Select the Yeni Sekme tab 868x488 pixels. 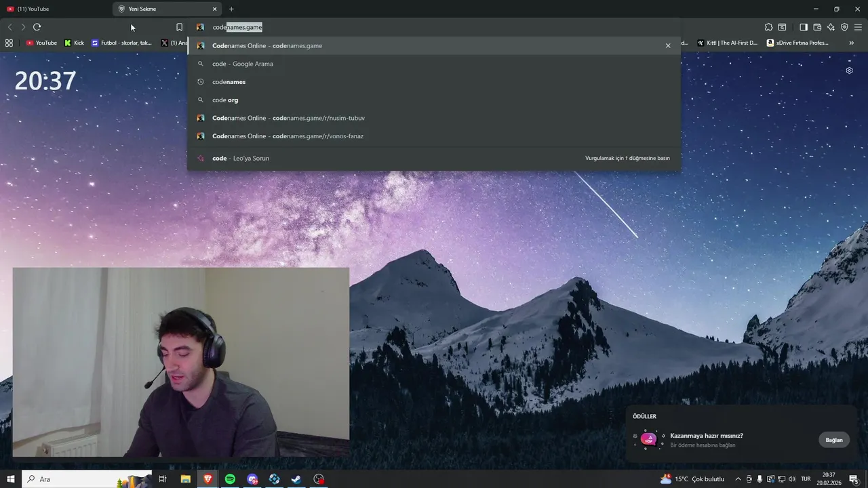click(167, 9)
